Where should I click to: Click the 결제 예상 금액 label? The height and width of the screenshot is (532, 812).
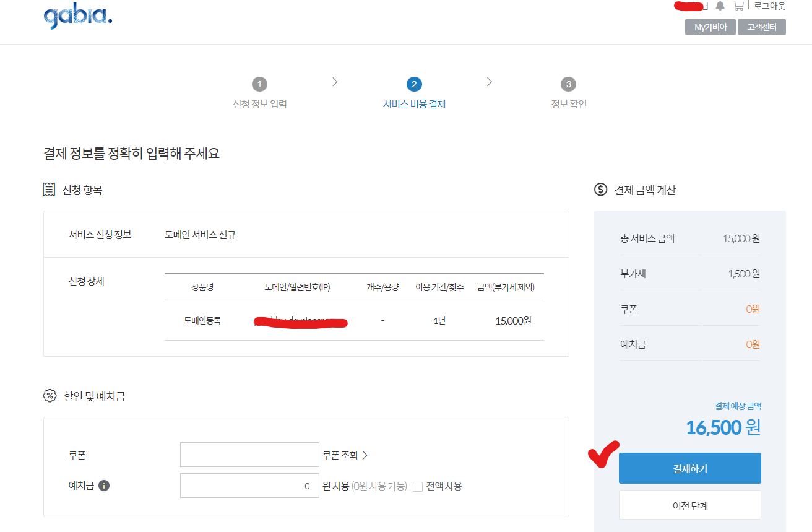[x=738, y=406]
